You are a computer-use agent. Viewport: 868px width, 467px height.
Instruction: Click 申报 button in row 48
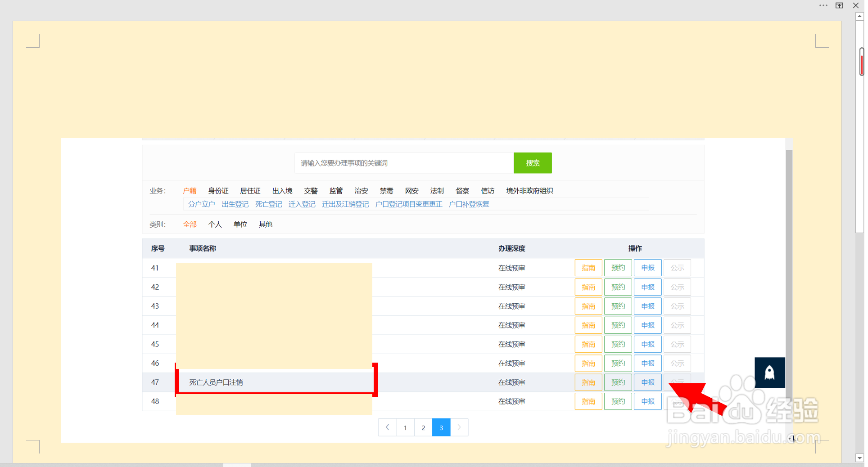(x=648, y=402)
